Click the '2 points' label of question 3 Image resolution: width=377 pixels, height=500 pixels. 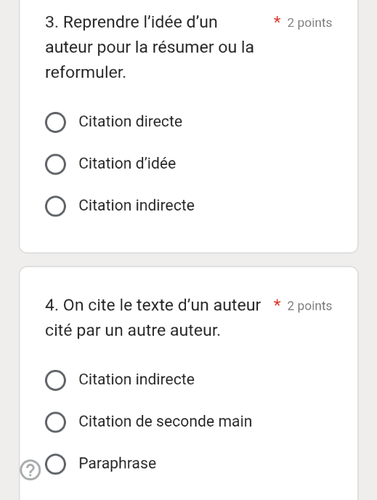coord(310,23)
